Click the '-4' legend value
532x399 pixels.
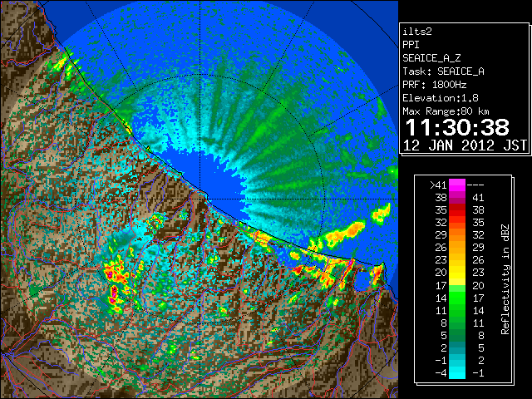tap(441, 372)
